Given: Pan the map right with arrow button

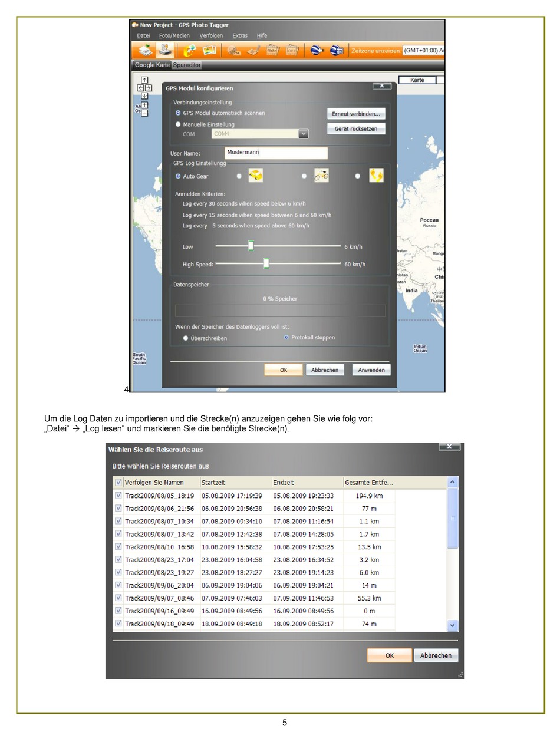Looking at the screenshot, I should click(x=148, y=88).
